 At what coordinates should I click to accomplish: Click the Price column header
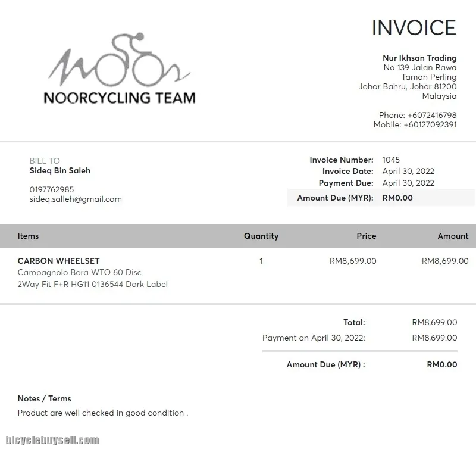click(367, 236)
